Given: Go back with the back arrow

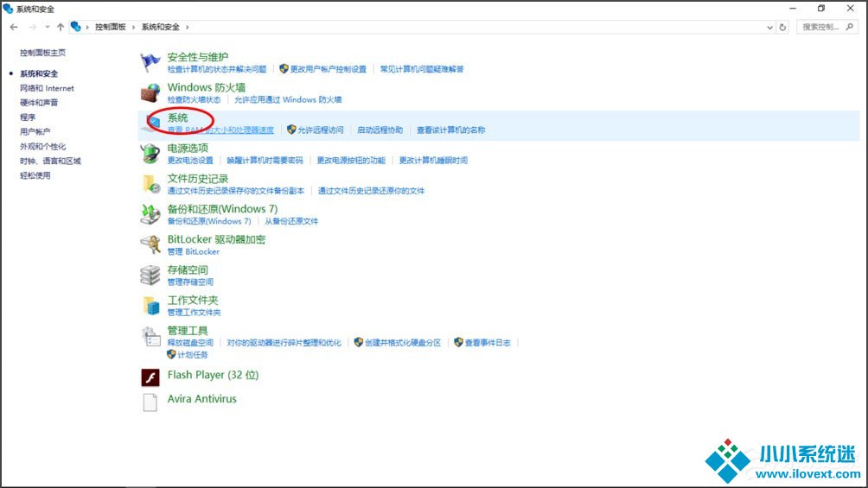Looking at the screenshot, I should tap(14, 27).
